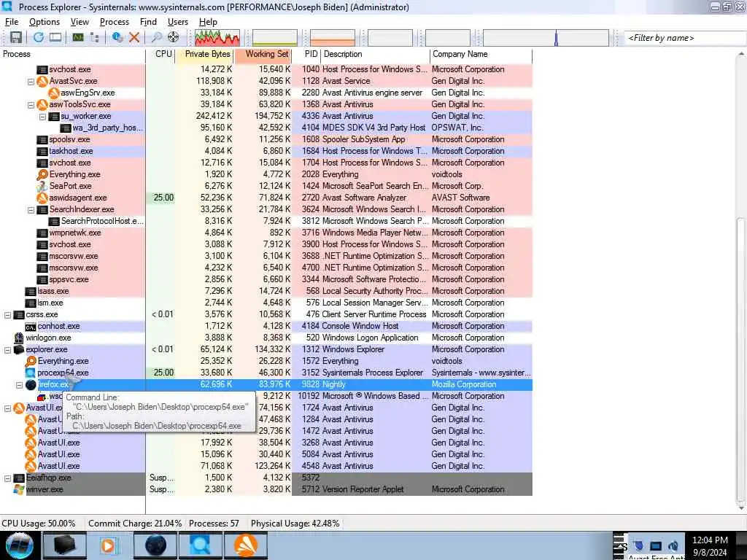Click the firefox.exe Nightly globe icon
747x560 pixels.
tap(31, 384)
